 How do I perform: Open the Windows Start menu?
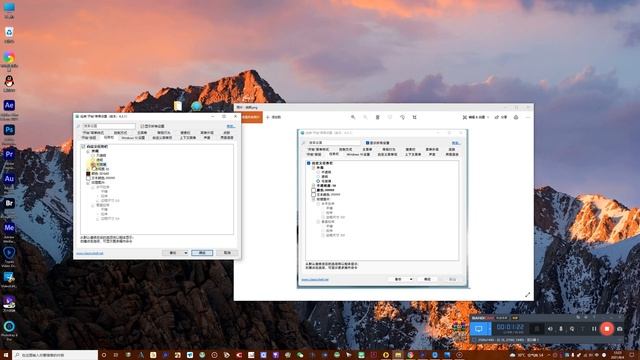click(6, 355)
